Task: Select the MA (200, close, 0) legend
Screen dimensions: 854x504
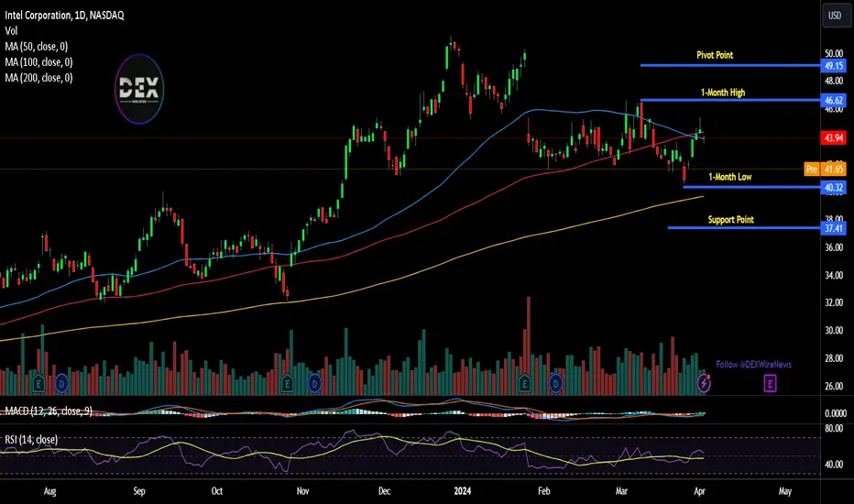Action: click(38, 78)
